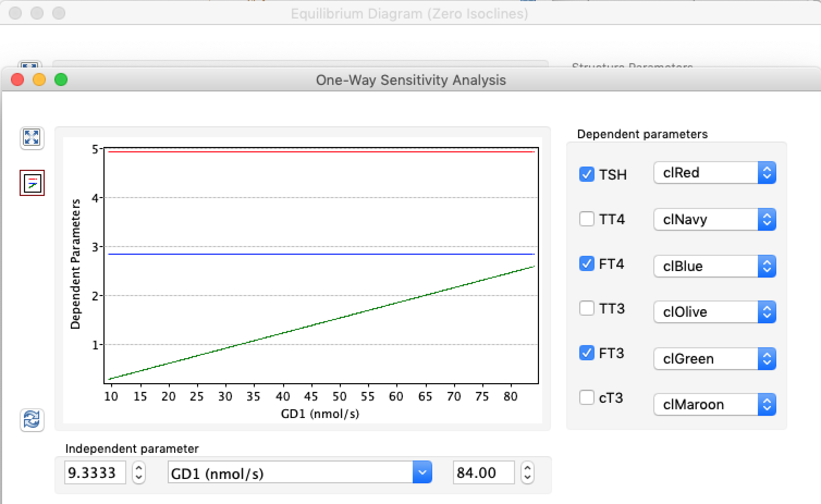This screenshot has height=504, width=821.
Task: Click the full-screen expand arrows icon
Action: tap(32, 138)
